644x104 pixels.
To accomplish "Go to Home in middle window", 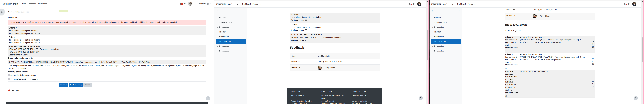I will coord(238,4).
